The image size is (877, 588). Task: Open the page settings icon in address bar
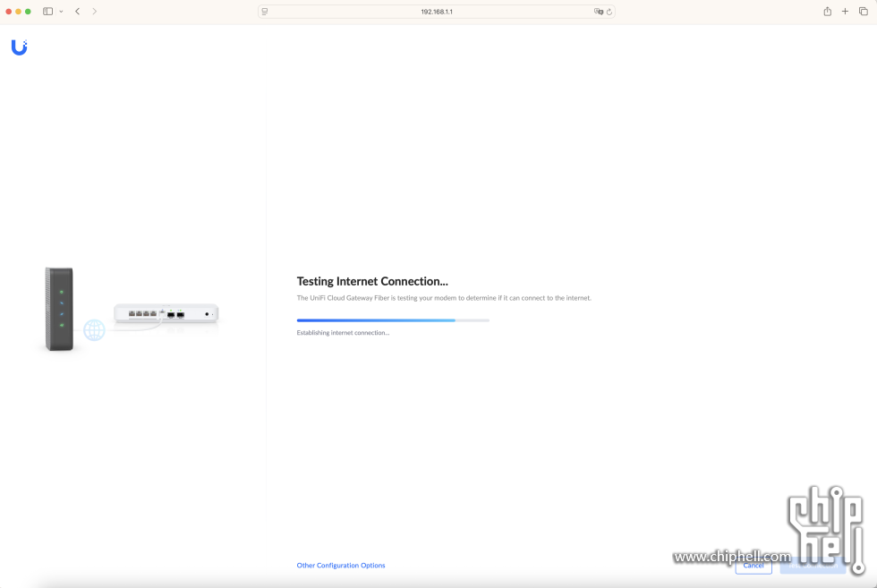265,12
